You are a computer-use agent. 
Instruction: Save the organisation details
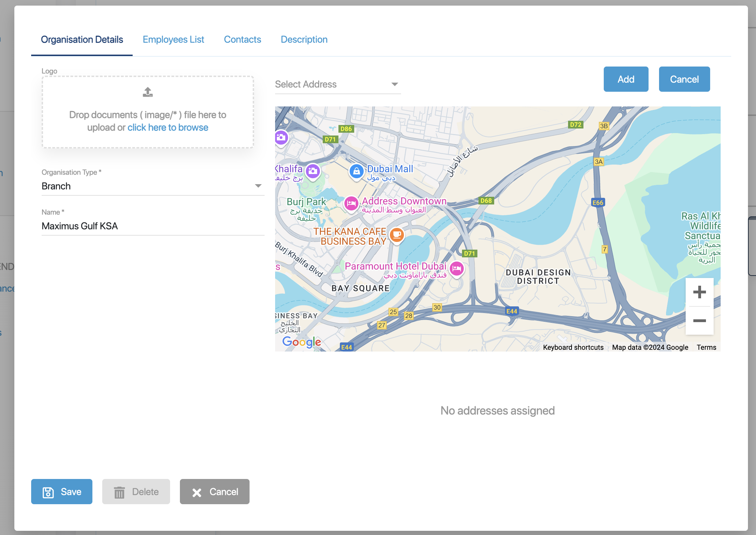[x=62, y=492]
